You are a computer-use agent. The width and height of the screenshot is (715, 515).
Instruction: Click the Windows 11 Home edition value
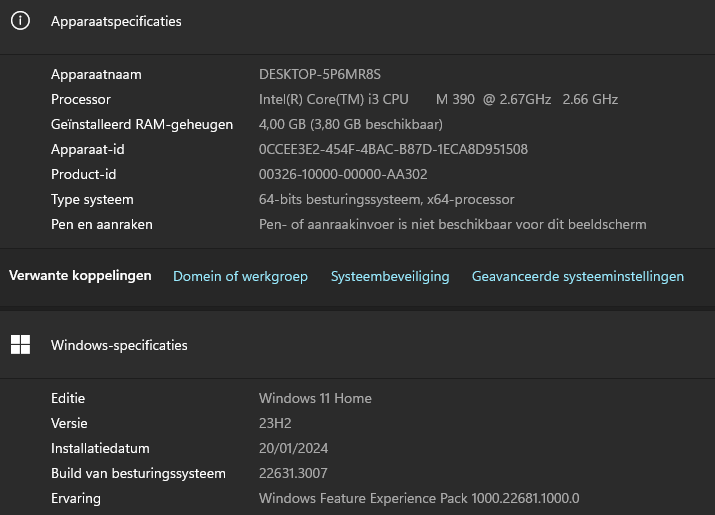point(315,398)
